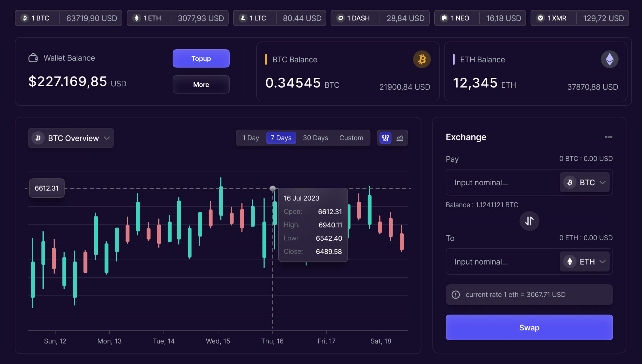Viewport: 642px width, 364px height.
Task: Open the Pay currency BTC selector
Action: (x=585, y=182)
